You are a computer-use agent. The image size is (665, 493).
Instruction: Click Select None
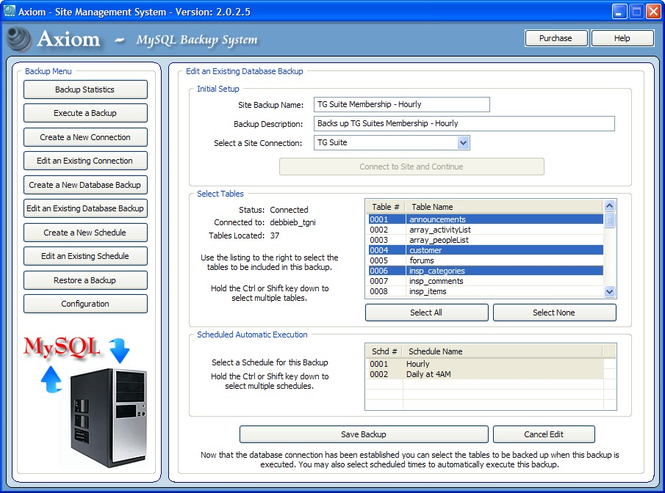[554, 313]
